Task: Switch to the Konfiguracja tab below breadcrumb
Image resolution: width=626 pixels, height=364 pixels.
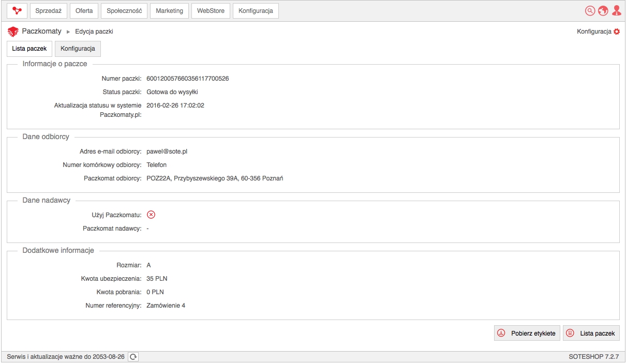Action: pos(78,49)
